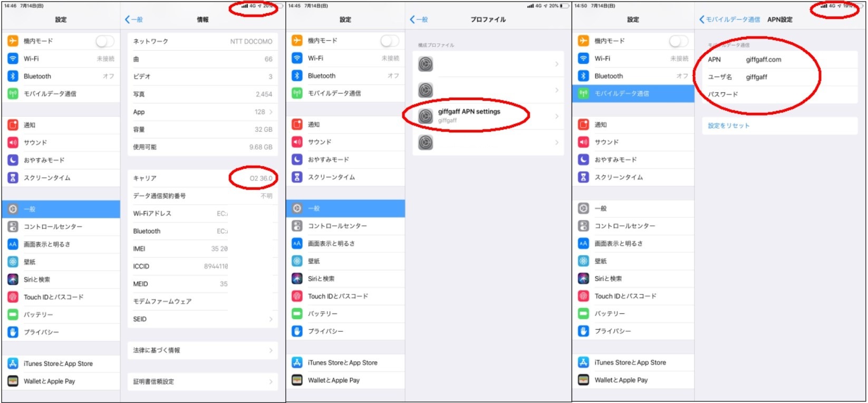Open 一般 row in APN設定 screenshot sidebar
The image size is (868, 403).
[x=633, y=208]
